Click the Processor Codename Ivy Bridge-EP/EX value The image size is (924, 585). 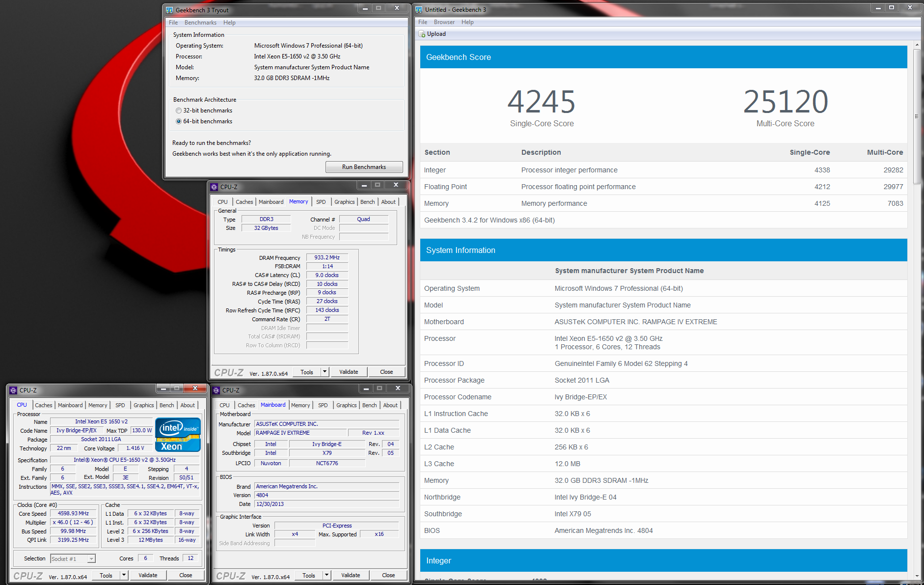click(x=581, y=397)
